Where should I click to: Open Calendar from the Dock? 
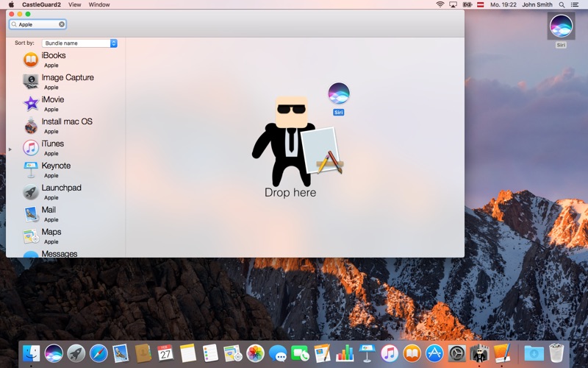tap(165, 353)
